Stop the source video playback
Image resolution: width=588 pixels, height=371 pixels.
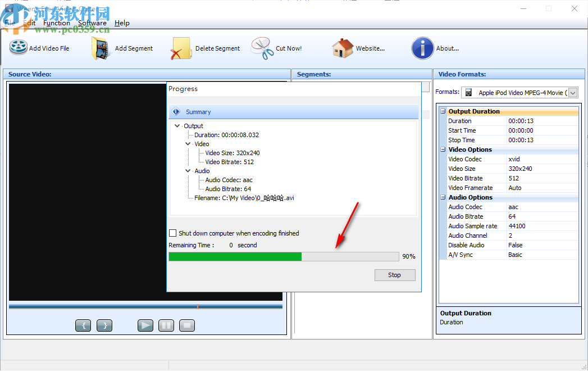187,325
